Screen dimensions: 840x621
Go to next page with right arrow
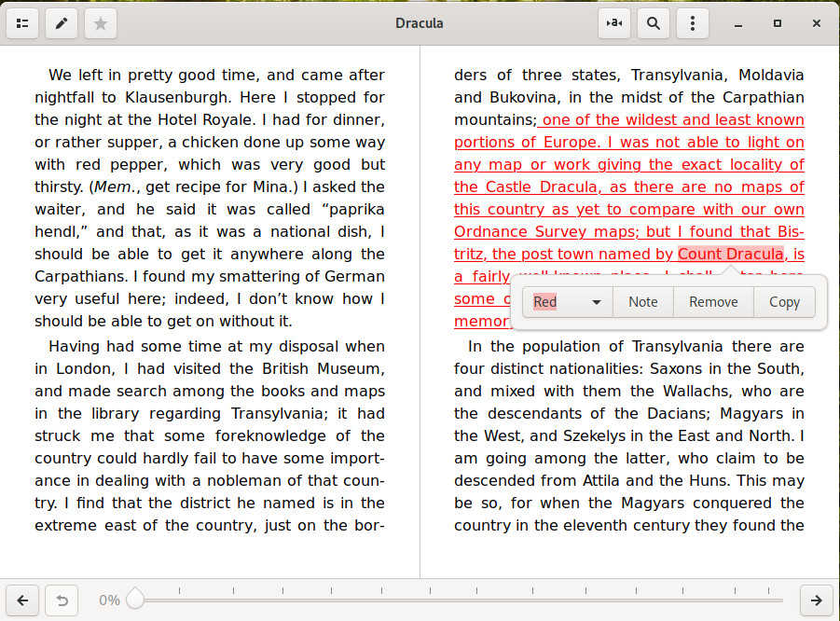coord(817,600)
